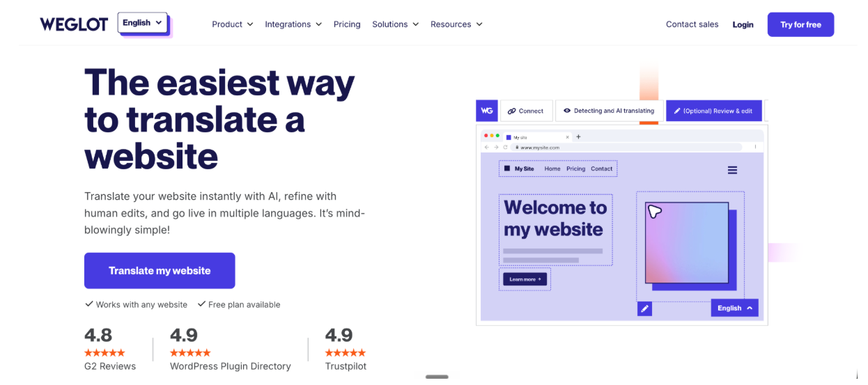Click the WordPress Plugin Directory star rating

[190, 353]
